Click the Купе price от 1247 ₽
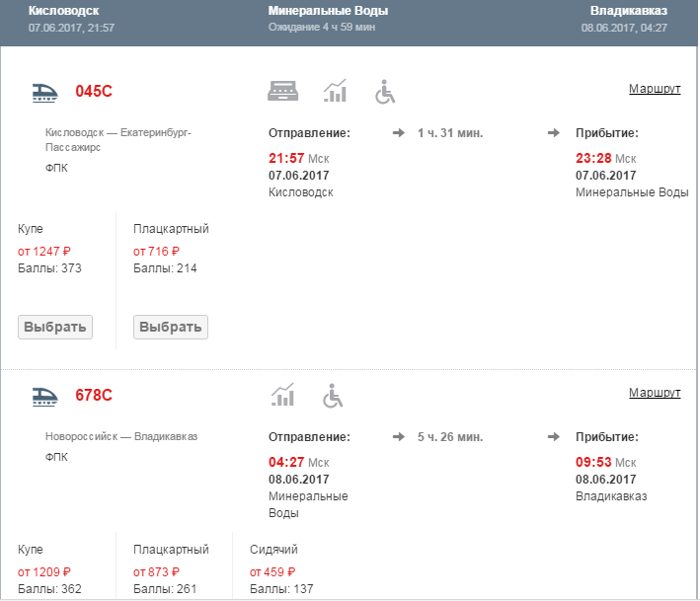Screen dimensions: 700x601 [44, 252]
